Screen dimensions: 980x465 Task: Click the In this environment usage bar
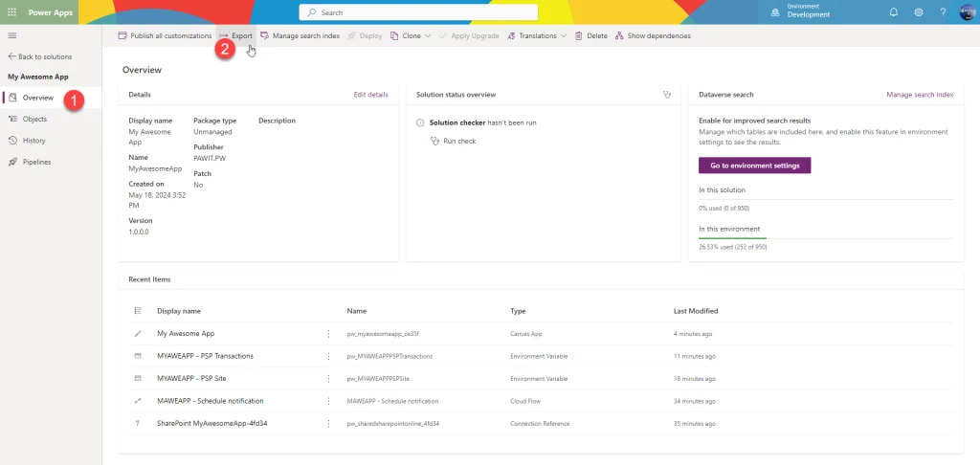coord(826,238)
